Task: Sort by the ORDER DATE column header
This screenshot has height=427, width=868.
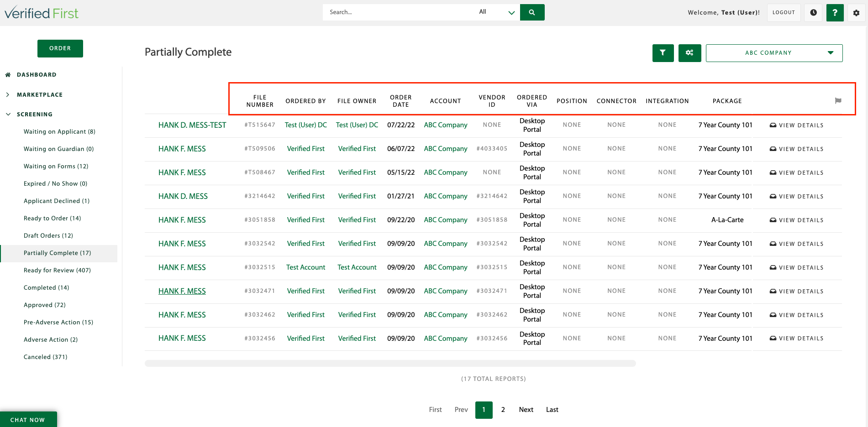Action: [x=401, y=101]
